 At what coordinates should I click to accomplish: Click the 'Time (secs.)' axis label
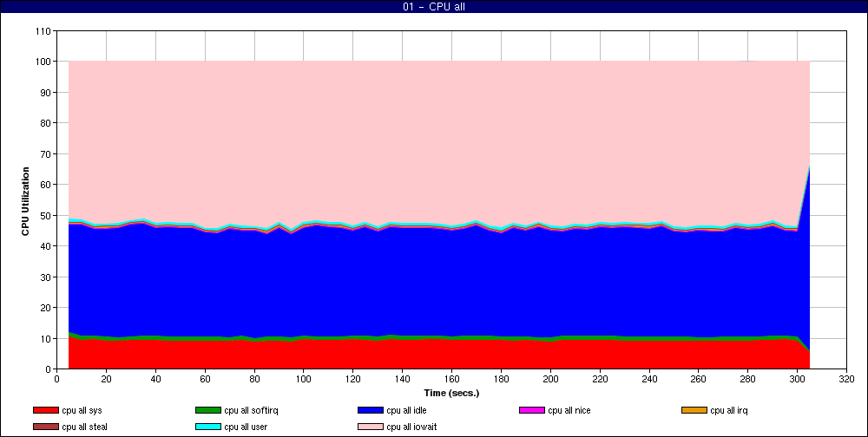451,394
